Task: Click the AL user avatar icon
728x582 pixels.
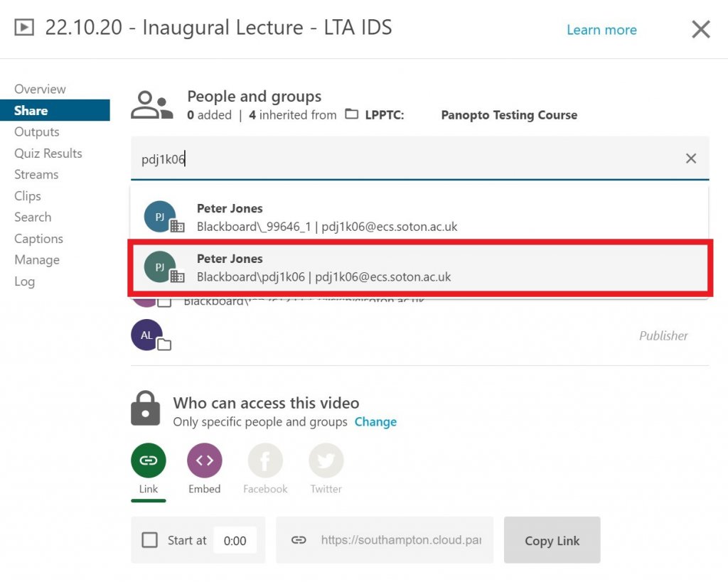Action: (147, 335)
